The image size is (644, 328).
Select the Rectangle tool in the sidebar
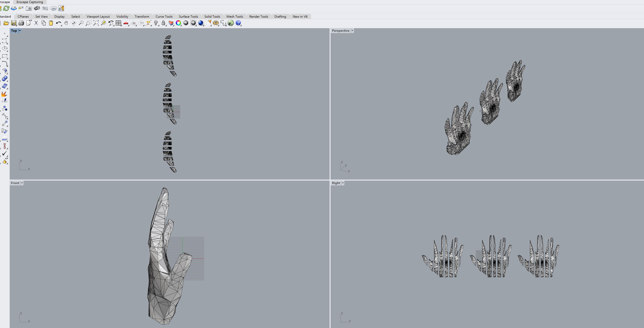5,56
